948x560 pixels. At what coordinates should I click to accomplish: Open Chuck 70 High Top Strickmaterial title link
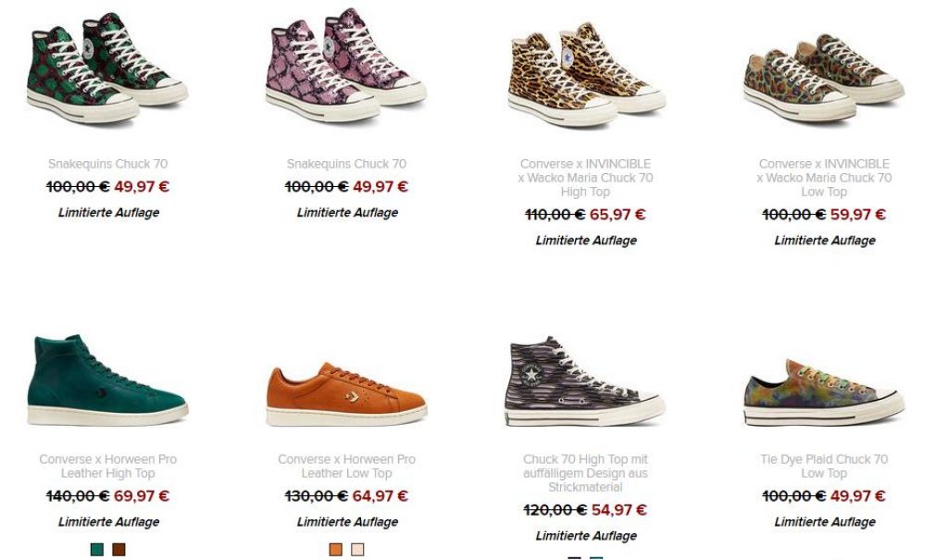[x=585, y=473]
